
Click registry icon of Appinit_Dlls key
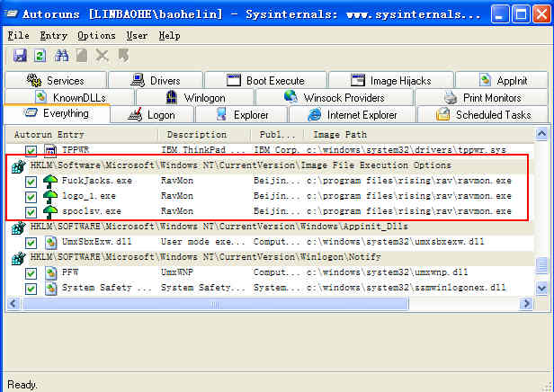pyautogui.click(x=18, y=227)
